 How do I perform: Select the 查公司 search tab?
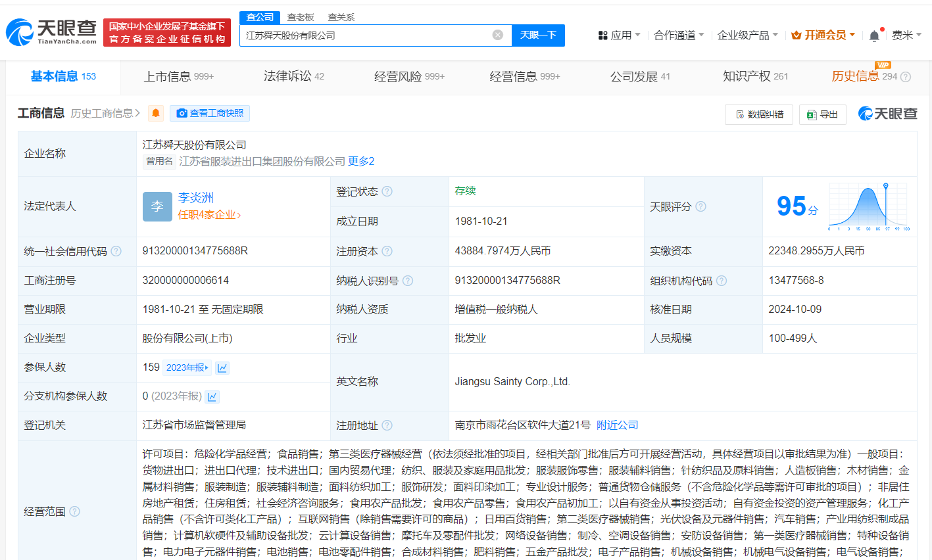[260, 17]
